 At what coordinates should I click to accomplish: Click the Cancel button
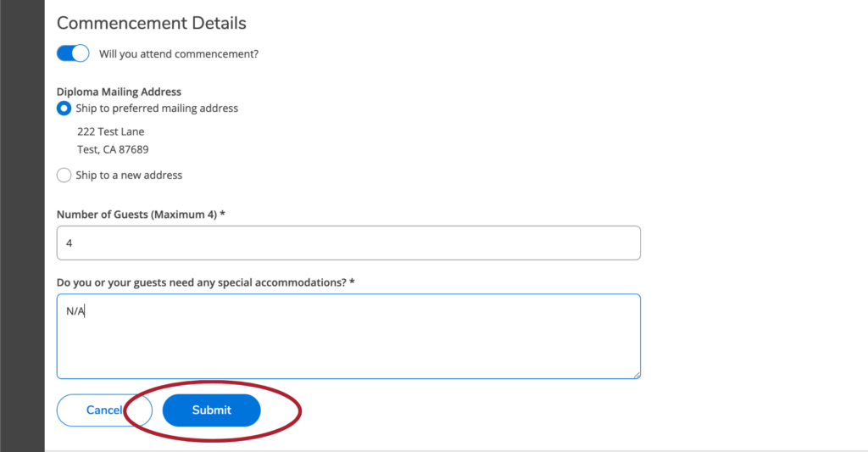103,410
